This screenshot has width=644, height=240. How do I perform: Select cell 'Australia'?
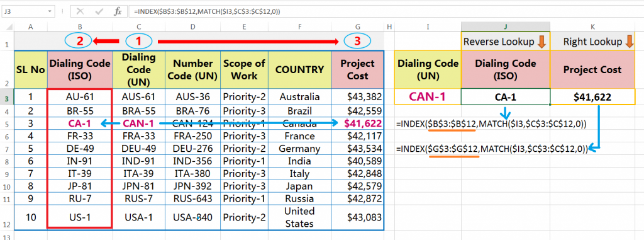pos(300,97)
